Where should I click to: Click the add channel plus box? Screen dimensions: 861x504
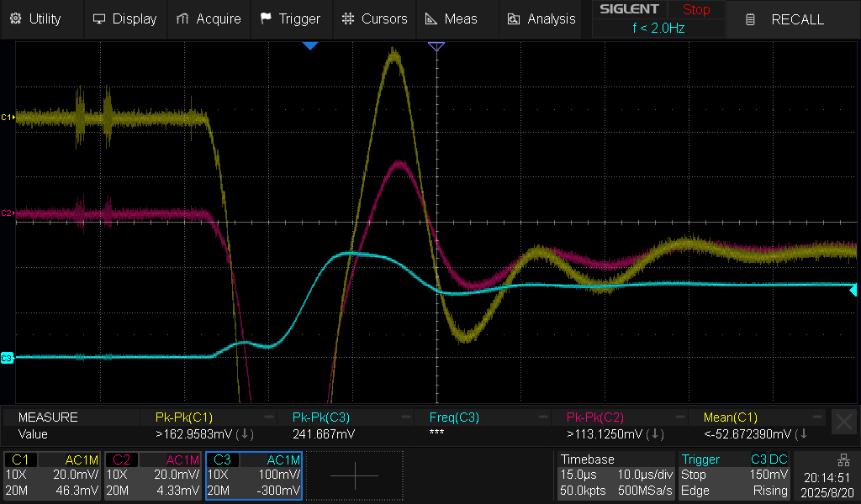[x=354, y=475]
